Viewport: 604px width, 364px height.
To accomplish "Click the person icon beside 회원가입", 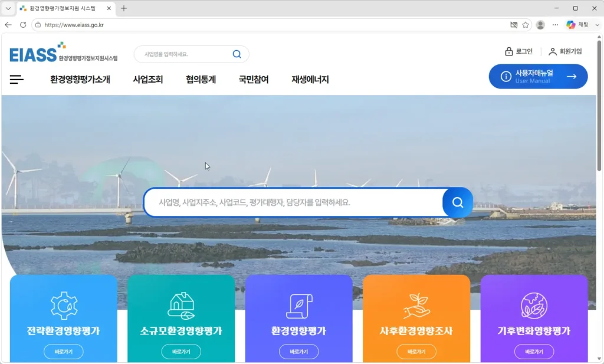I will coord(552,51).
